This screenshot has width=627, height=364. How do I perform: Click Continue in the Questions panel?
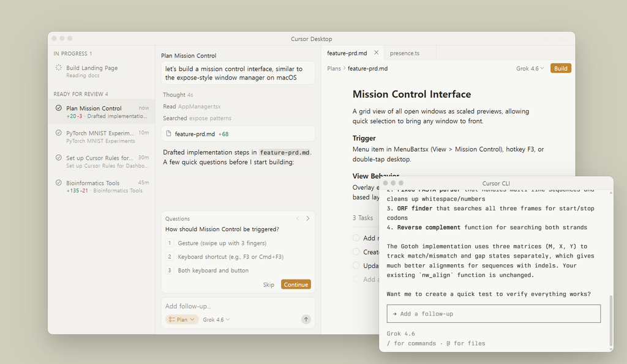pos(296,284)
